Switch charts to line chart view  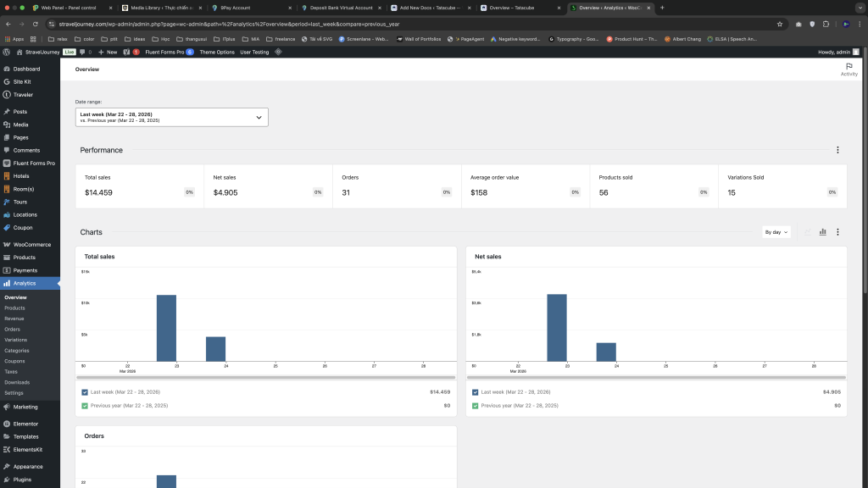[808, 232]
